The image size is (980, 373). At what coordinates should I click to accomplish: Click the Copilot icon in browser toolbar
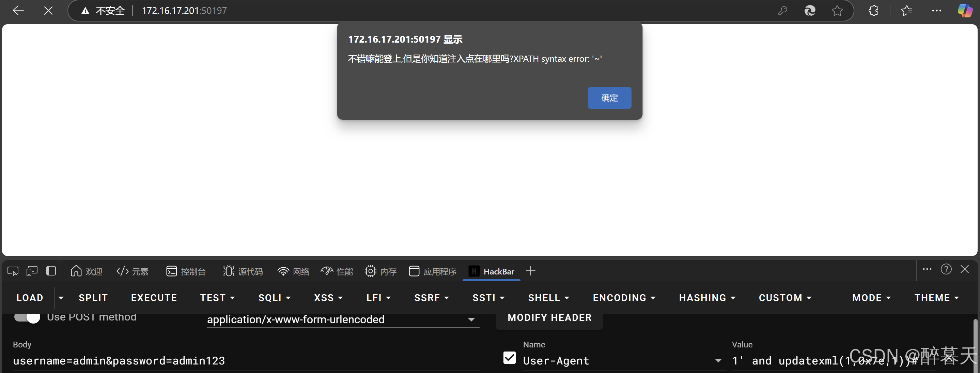(x=964, y=10)
